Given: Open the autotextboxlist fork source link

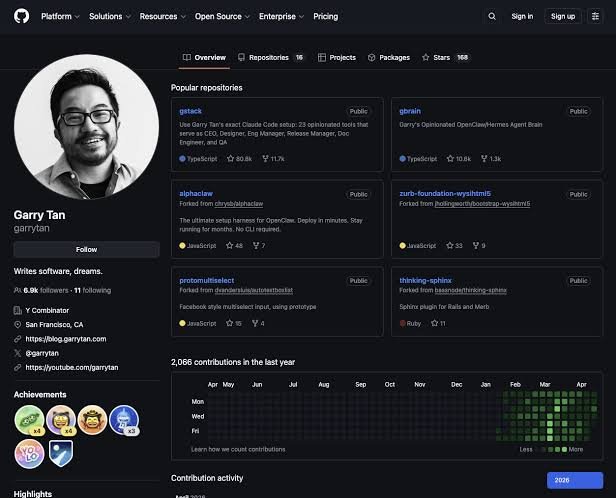Looking at the screenshot, I should [x=253, y=290].
